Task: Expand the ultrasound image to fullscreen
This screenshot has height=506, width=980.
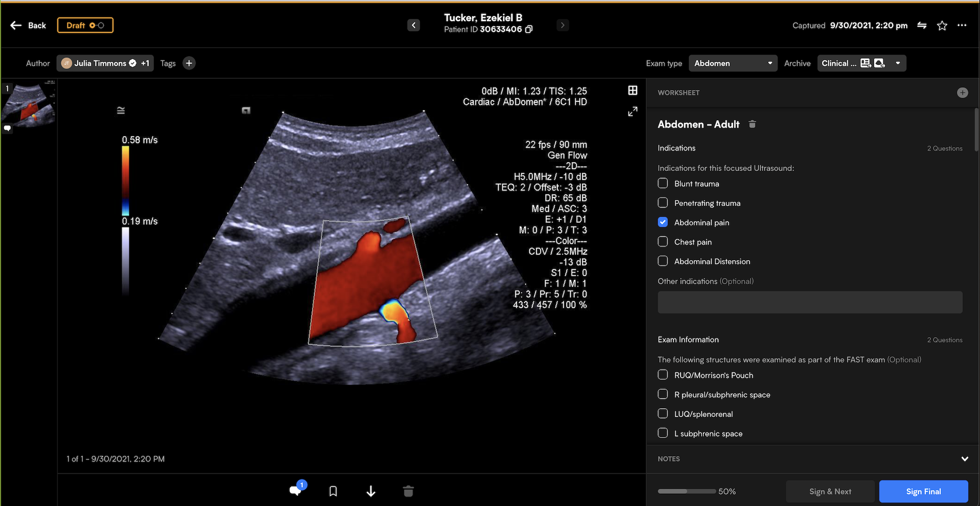Action: click(x=633, y=111)
